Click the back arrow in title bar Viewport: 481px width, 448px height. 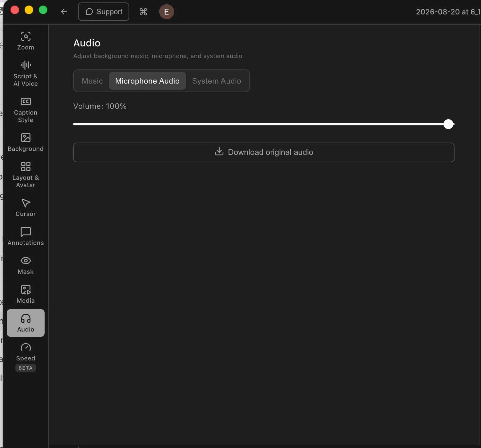click(x=64, y=12)
